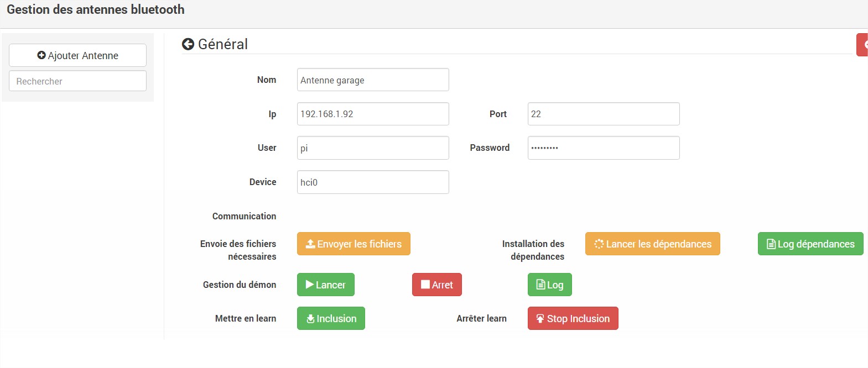Viewport: 868px width, 368px height.
Task: Click the Password field
Action: tap(604, 148)
